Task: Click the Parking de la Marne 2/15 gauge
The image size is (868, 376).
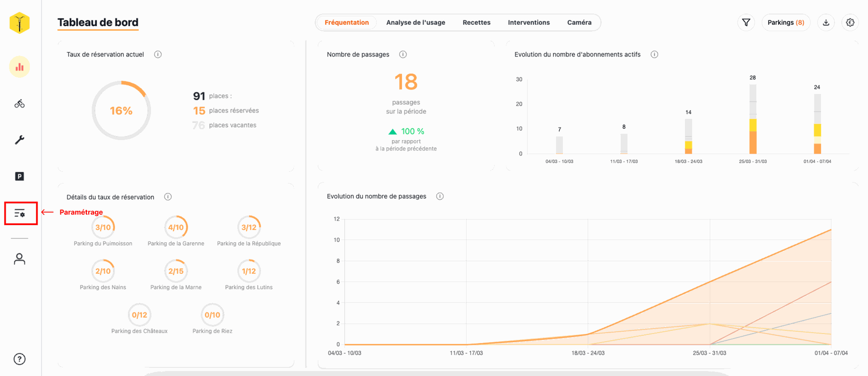Action: 176,271
